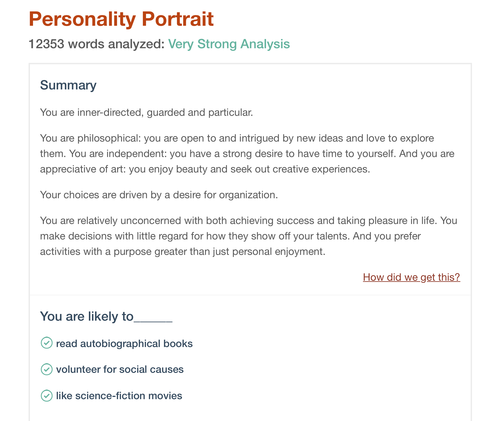Open the 'How did we get this?' link
Screen dimensions: 504x421
click(x=411, y=277)
